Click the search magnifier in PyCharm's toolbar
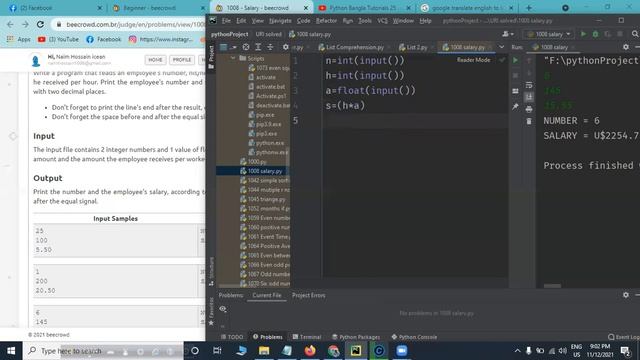This screenshot has height=360, width=640. [635, 34]
